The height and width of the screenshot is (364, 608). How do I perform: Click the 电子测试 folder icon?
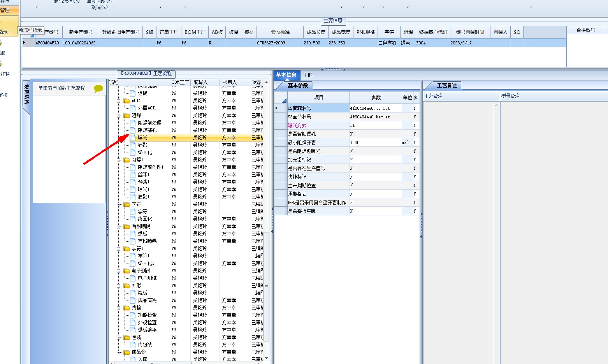coord(127,271)
